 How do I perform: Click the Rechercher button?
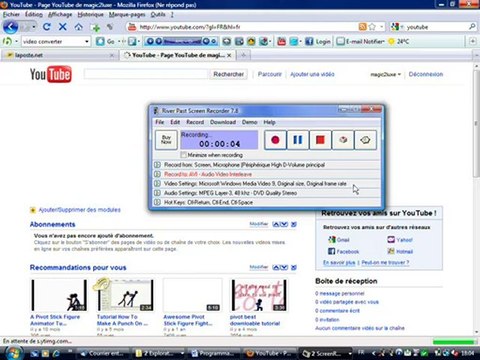click(229, 74)
